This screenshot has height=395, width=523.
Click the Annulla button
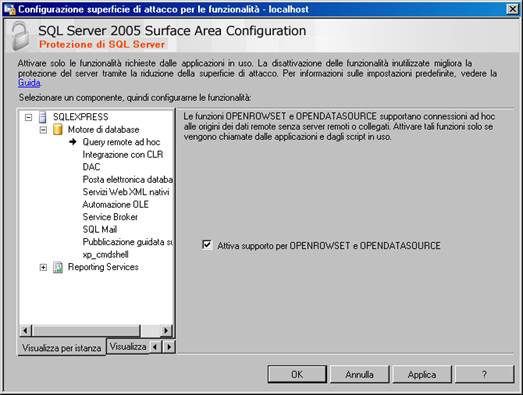(359, 374)
